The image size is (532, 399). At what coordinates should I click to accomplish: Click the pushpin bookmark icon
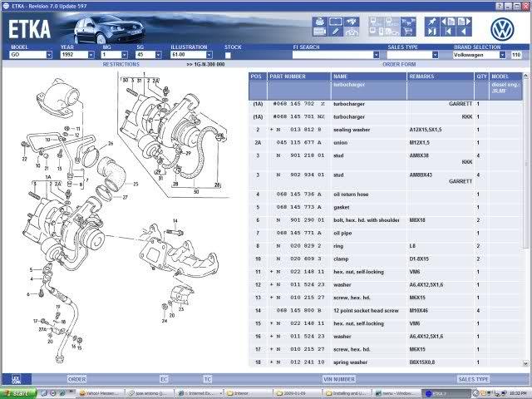432,22
